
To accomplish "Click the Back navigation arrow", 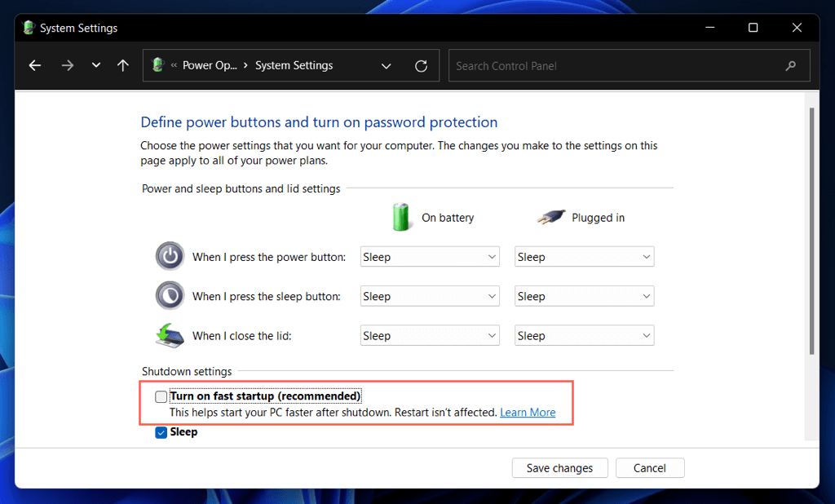I will point(35,66).
